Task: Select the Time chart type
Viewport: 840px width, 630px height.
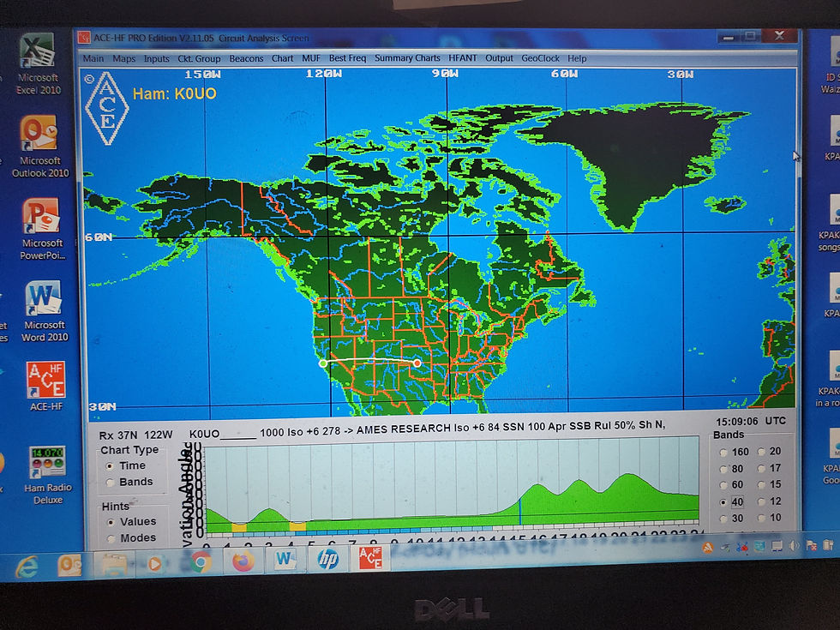Action: coord(111,465)
